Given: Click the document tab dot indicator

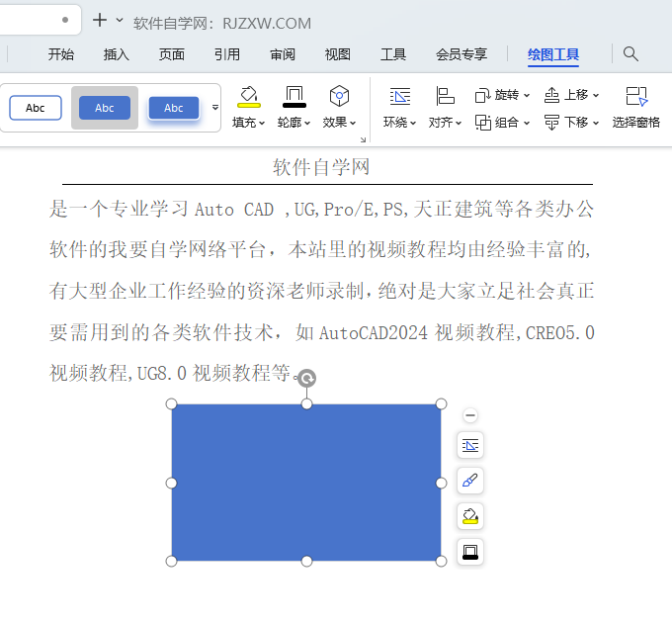Looking at the screenshot, I should [65, 20].
